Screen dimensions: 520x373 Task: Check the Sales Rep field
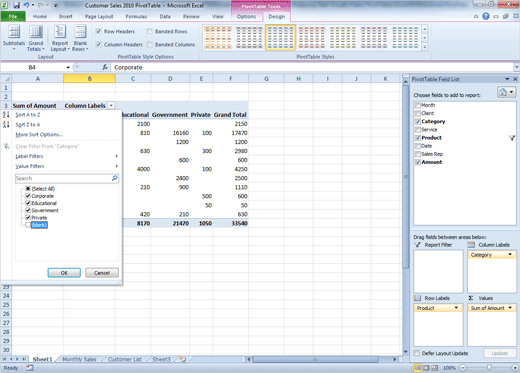pos(418,154)
